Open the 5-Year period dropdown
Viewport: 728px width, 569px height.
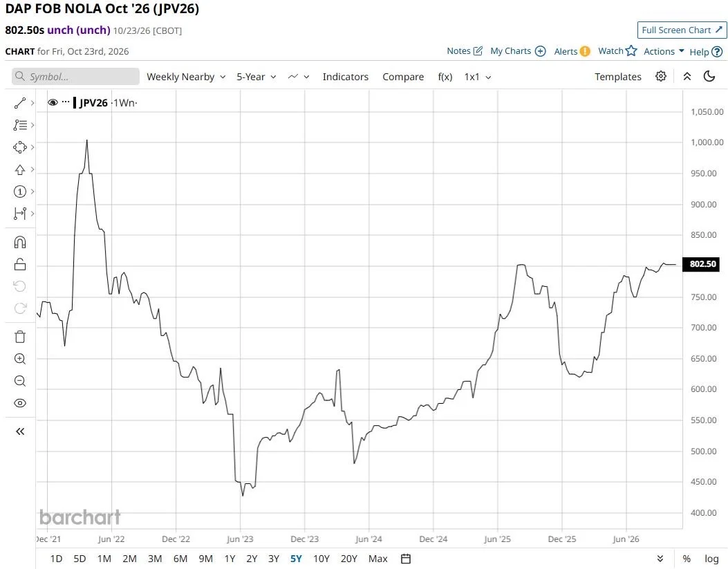(x=256, y=77)
